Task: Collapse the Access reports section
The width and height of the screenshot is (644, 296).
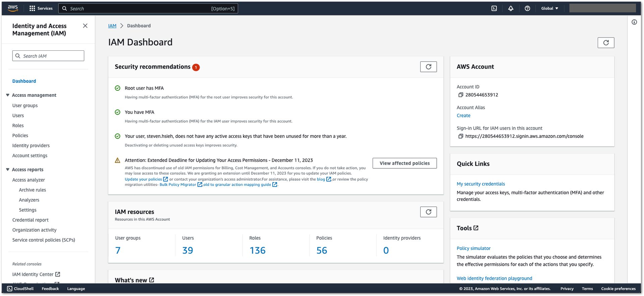Action: click(x=7, y=169)
